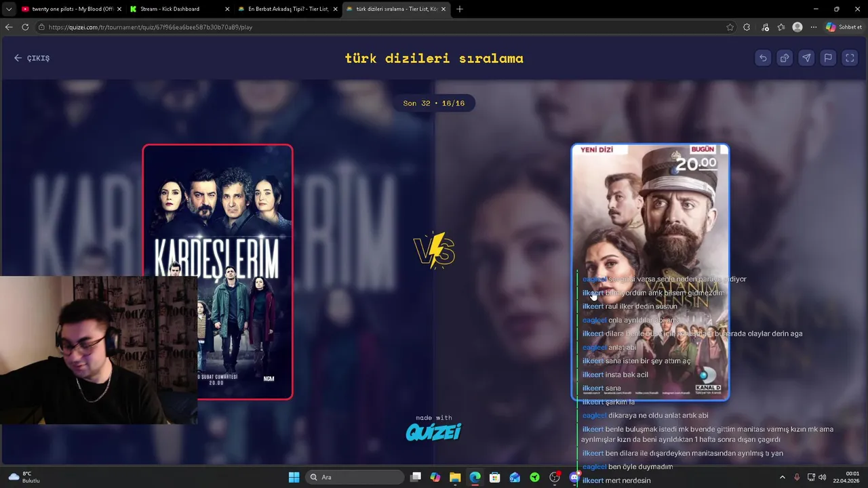Image resolution: width=868 pixels, height=488 pixels.
Task: View site info icon in address bar
Action: [x=41, y=27]
